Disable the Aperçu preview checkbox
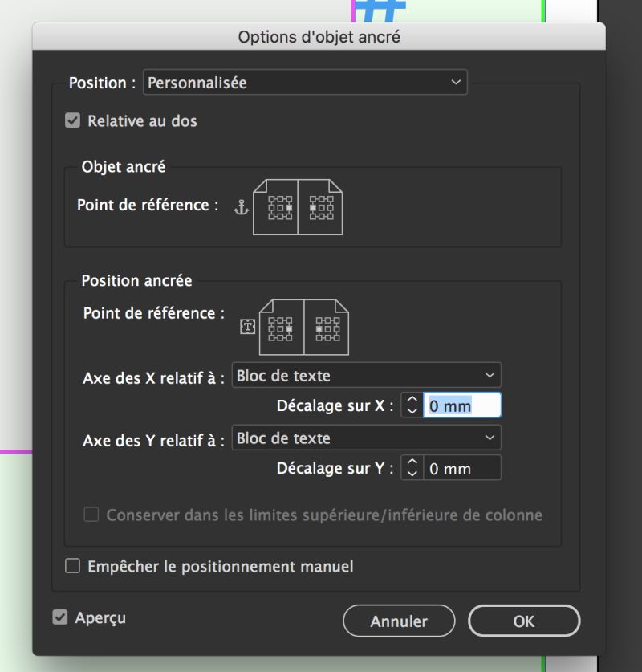 tap(59, 617)
